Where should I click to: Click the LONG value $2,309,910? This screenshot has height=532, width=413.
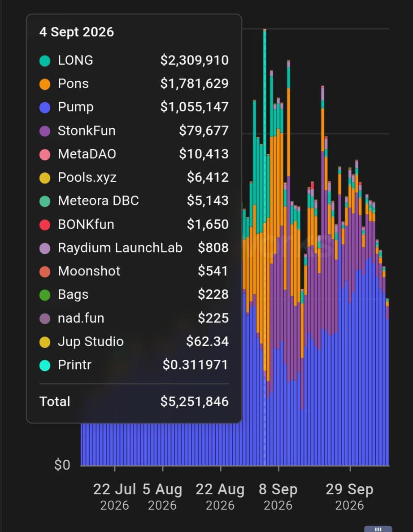coord(195,61)
